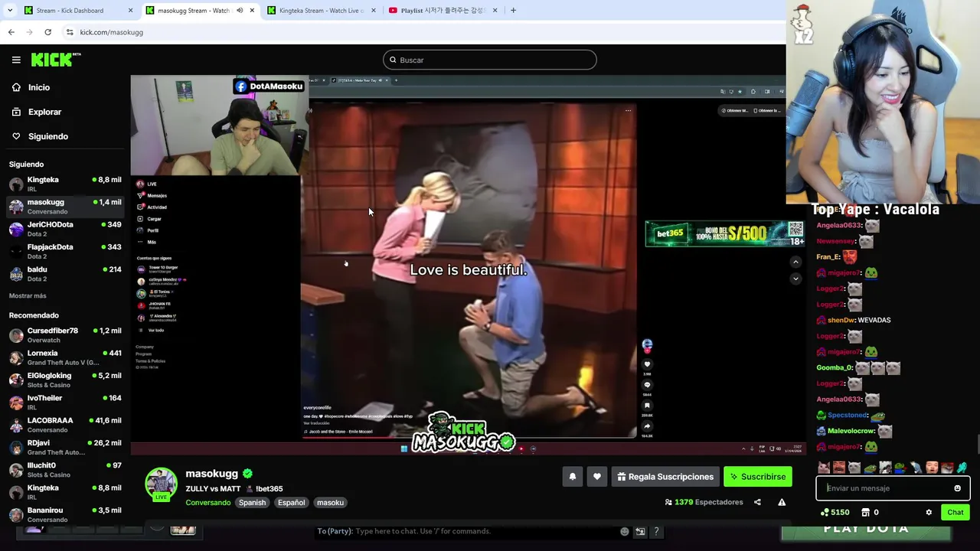The height and width of the screenshot is (551, 980).
Task: Click the masoku tag
Action: [x=330, y=503]
